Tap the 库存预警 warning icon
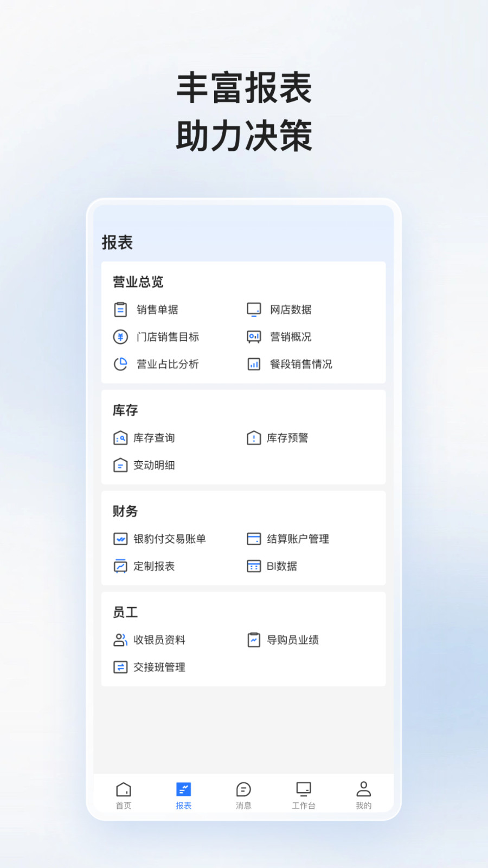This screenshot has width=488, height=868. 254,438
